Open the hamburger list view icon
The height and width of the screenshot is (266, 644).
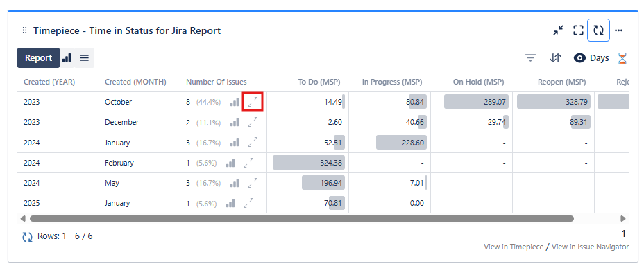pyautogui.click(x=84, y=57)
